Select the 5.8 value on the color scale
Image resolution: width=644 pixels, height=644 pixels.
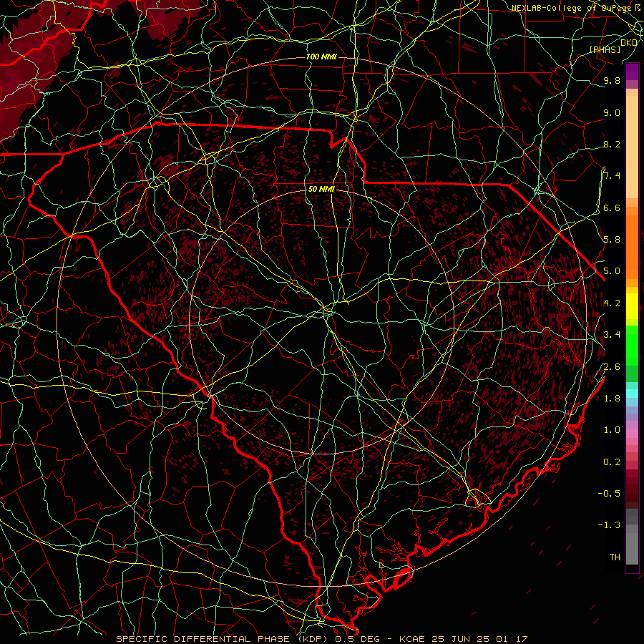point(612,240)
